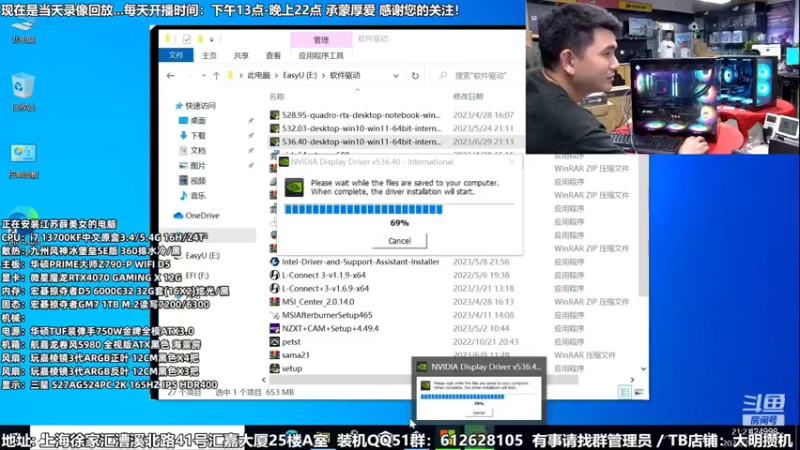Click the NZXT CAM file icon
The height and width of the screenshot is (450, 800).
pyautogui.click(x=274, y=328)
